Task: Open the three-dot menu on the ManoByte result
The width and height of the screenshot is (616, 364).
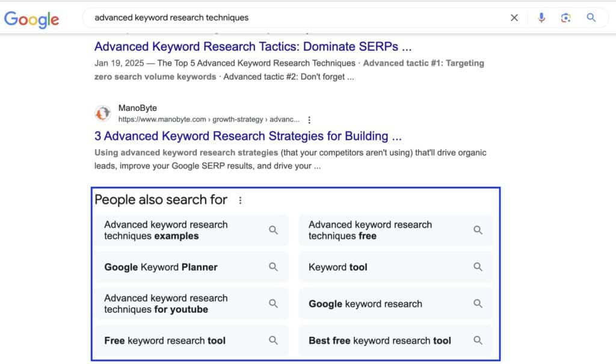Action: tap(309, 120)
